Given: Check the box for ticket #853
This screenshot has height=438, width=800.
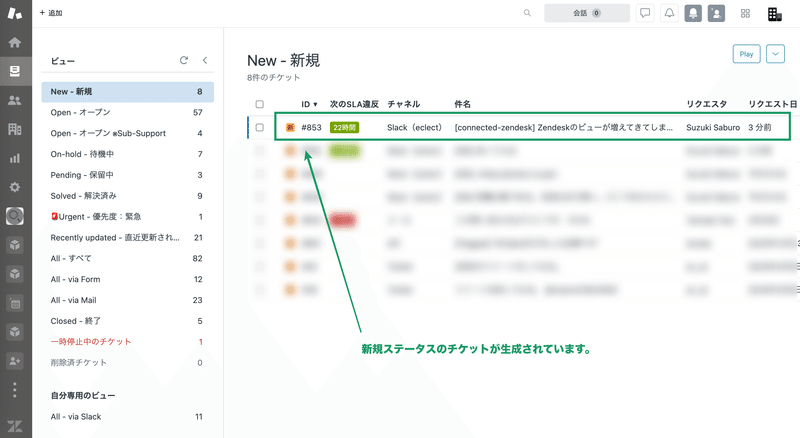Looking at the screenshot, I should click(x=260, y=127).
